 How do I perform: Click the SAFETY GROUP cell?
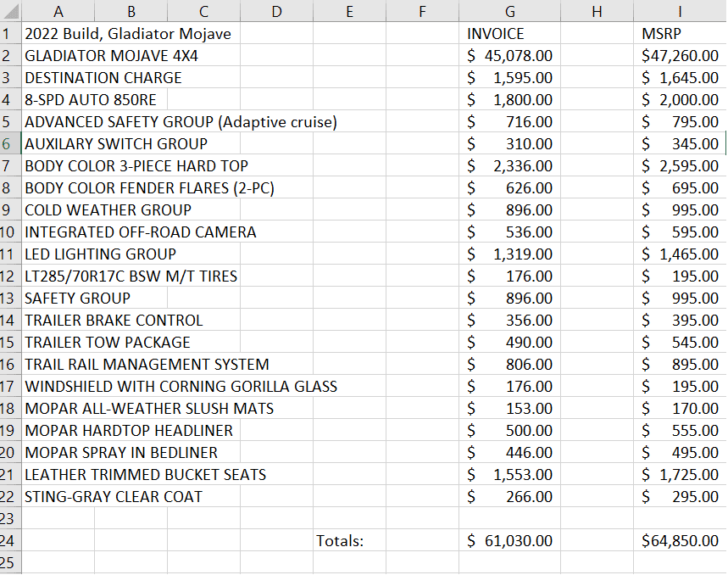77,299
